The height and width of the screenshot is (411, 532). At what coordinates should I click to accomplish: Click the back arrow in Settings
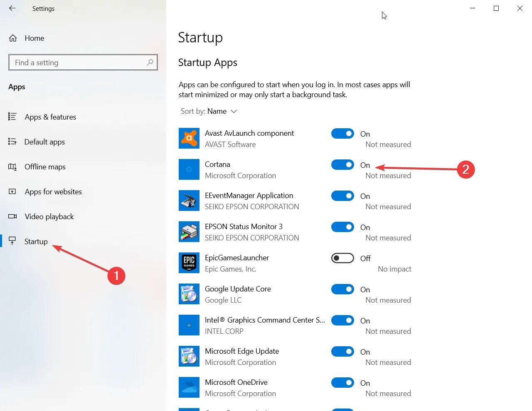pyautogui.click(x=12, y=8)
